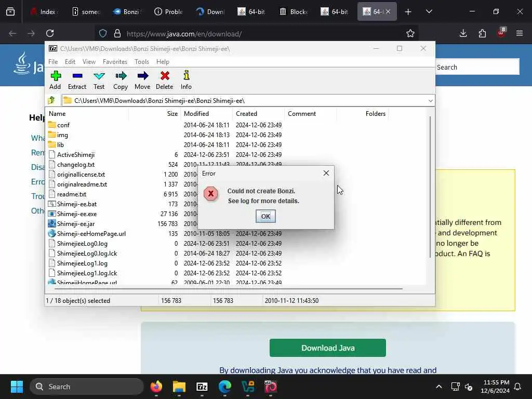Select the ShimejieeLog0.log.lck file
The width and height of the screenshot is (532, 399).
point(87,253)
